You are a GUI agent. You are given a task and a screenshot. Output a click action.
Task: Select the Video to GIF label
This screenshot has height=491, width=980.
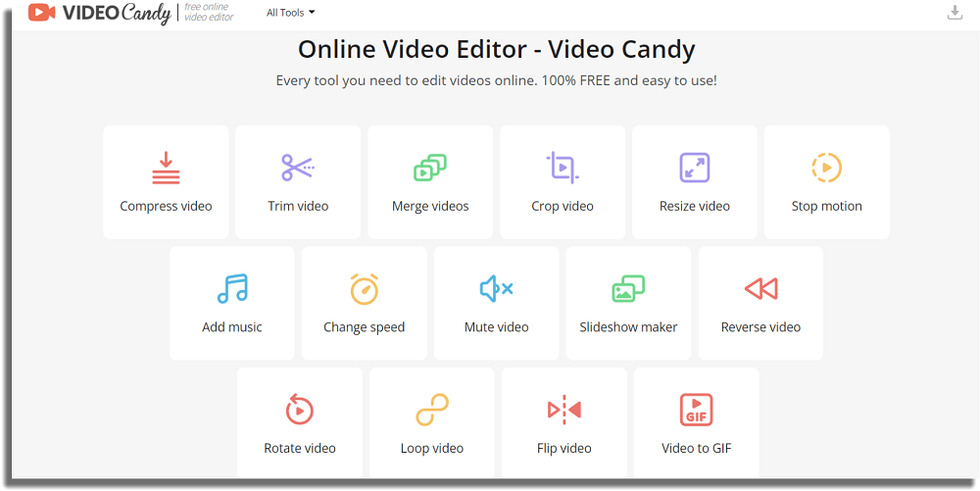click(696, 449)
